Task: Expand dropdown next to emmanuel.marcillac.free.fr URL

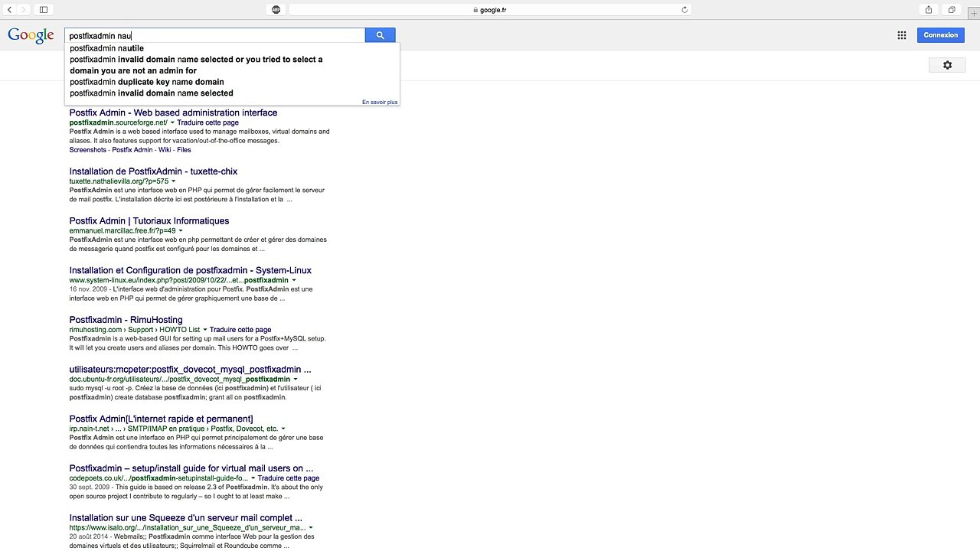Action: 181,231
